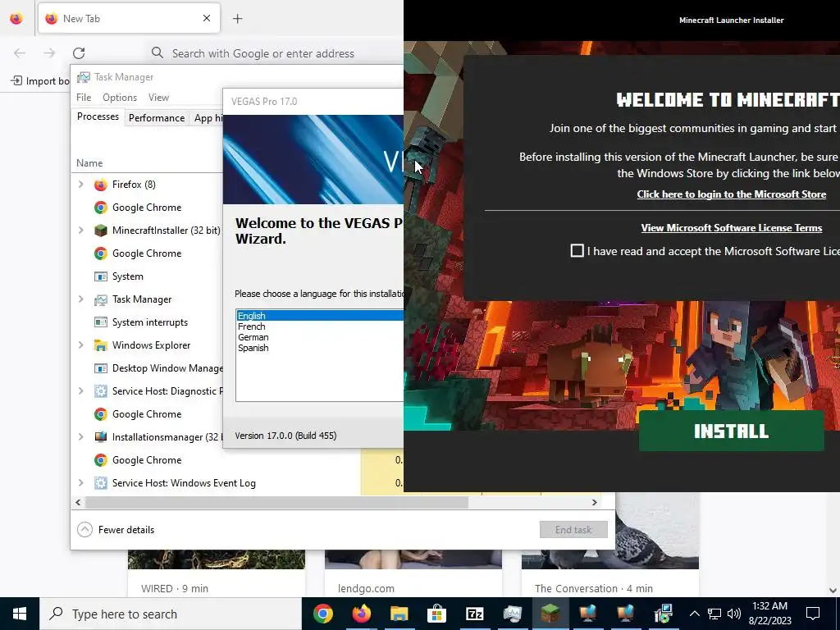Open the Windows Start menu
Image resolution: width=840 pixels, height=630 pixels.
[20, 614]
